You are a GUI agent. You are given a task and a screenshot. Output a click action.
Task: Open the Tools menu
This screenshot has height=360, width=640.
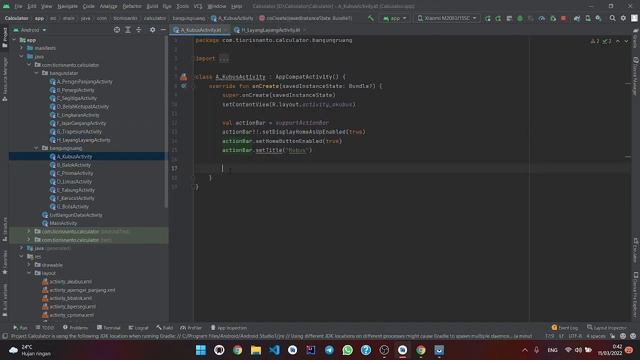[182, 6]
